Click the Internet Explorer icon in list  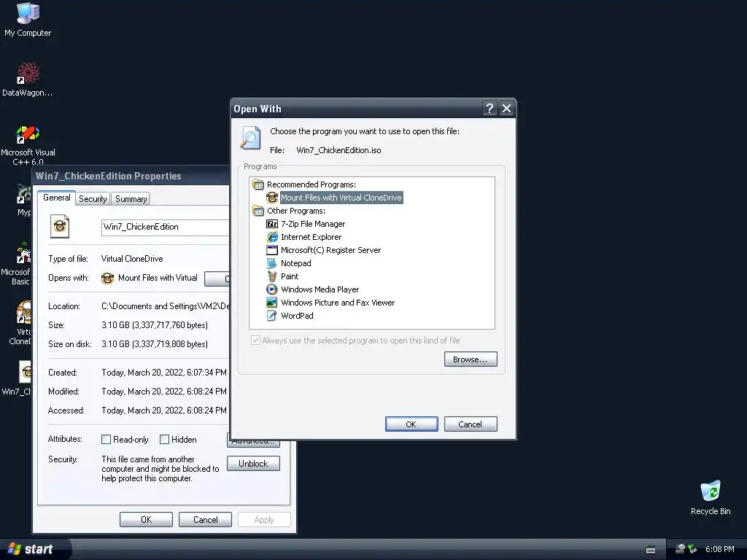[x=272, y=237]
